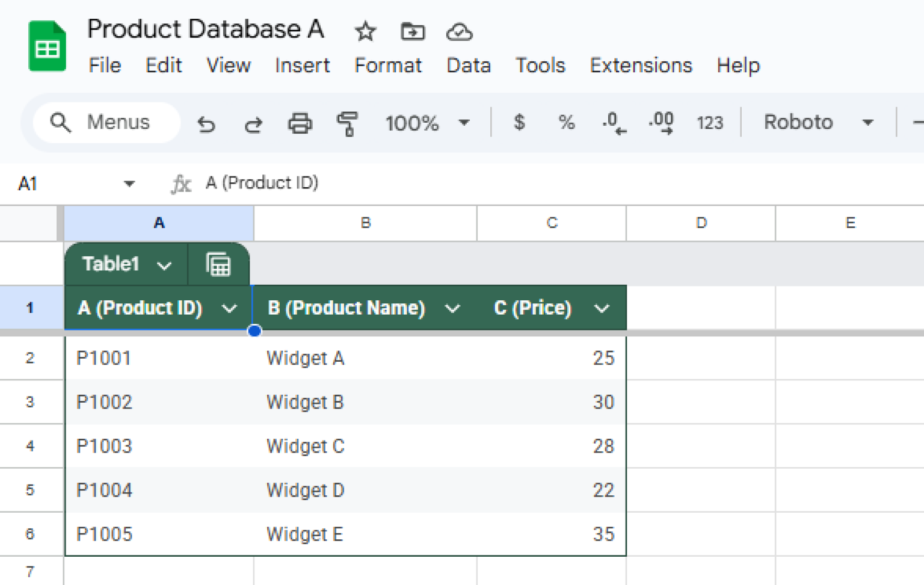Redo the last action

(253, 123)
